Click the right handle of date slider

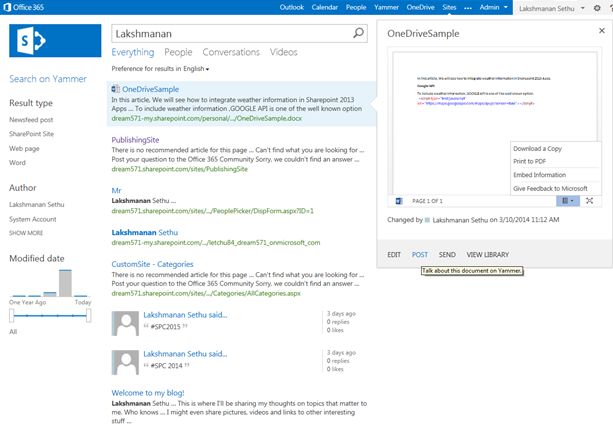click(89, 315)
